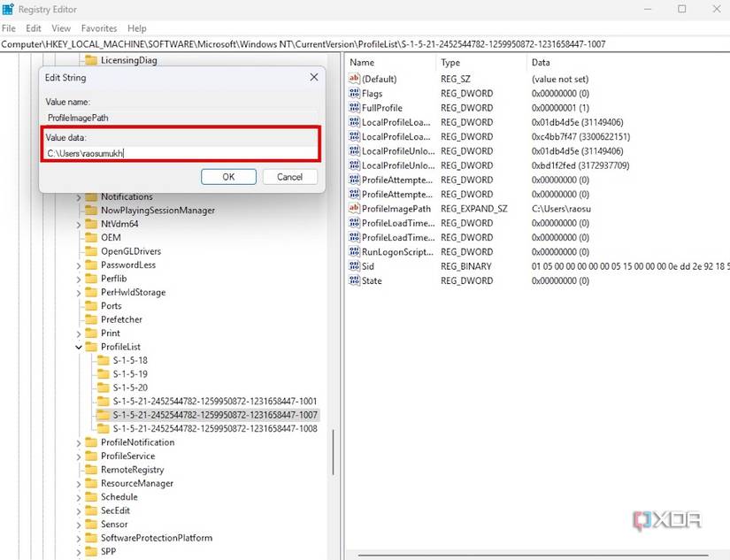This screenshot has width=730, height=560.
Task: Select the Sid binary value icon
Action: click(354, 266)
